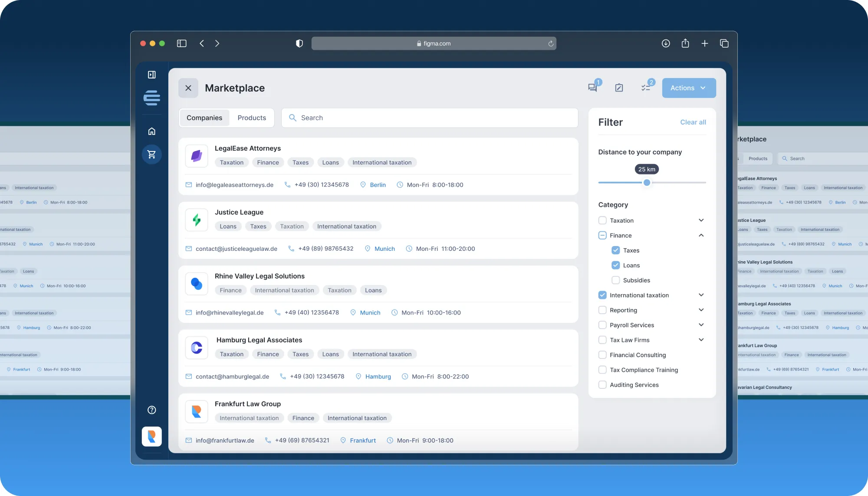Image resolution: width=868 pixels, height=496 pixels.
Task: Expand the Reporting category chevron
Action: point(701,310)
